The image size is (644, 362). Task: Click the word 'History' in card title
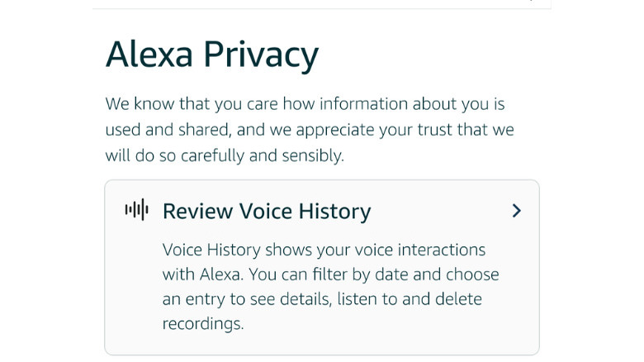coord(334,212)
